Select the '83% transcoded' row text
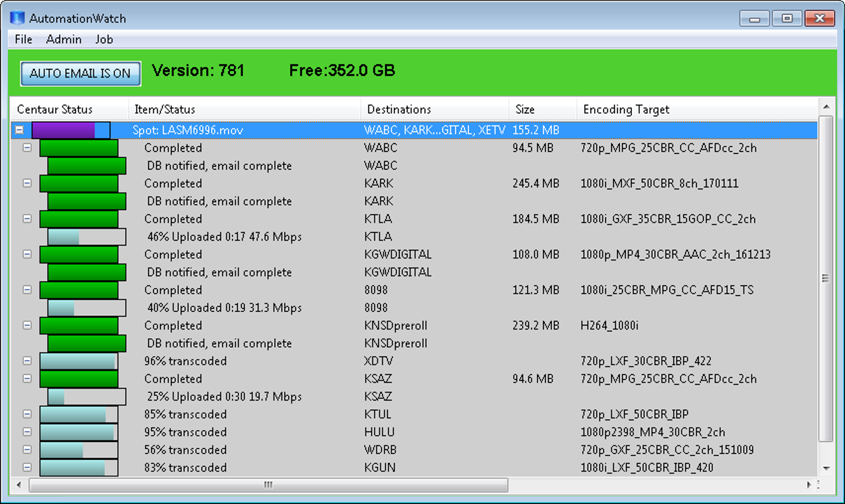This screenshot has height=504, width=845. 185,467
